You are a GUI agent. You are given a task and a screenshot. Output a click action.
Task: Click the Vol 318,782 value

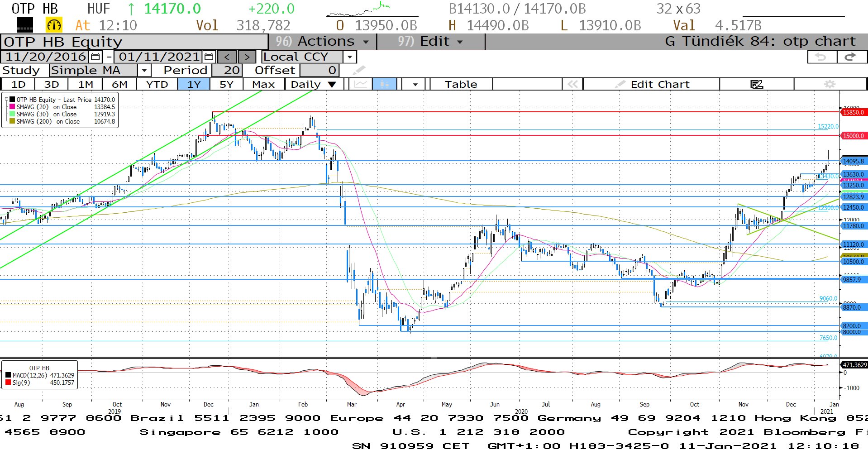click(x=263, y=25)
